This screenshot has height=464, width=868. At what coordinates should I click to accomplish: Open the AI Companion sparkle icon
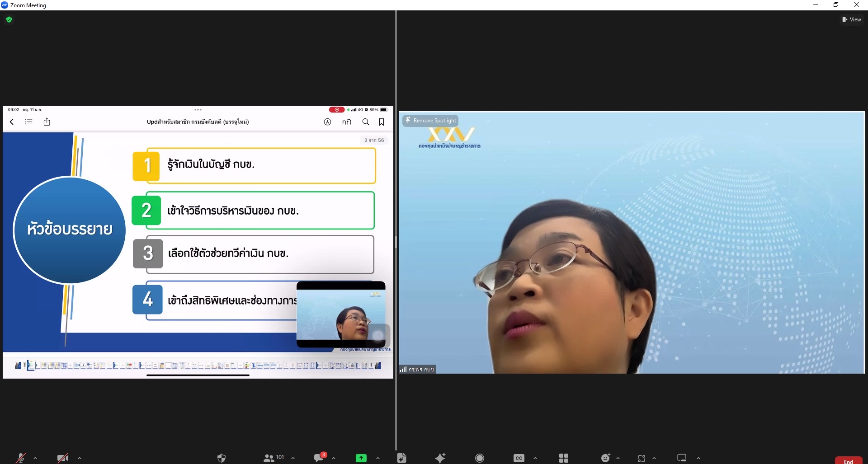pos(440,458)
